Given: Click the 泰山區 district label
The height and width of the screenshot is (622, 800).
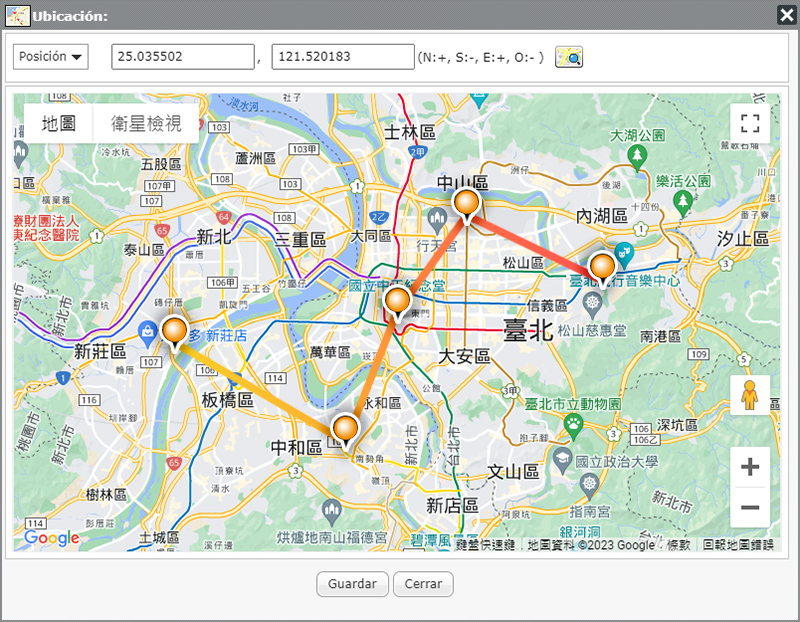Looking at the screenshot, I should click(x=144, y=250).
